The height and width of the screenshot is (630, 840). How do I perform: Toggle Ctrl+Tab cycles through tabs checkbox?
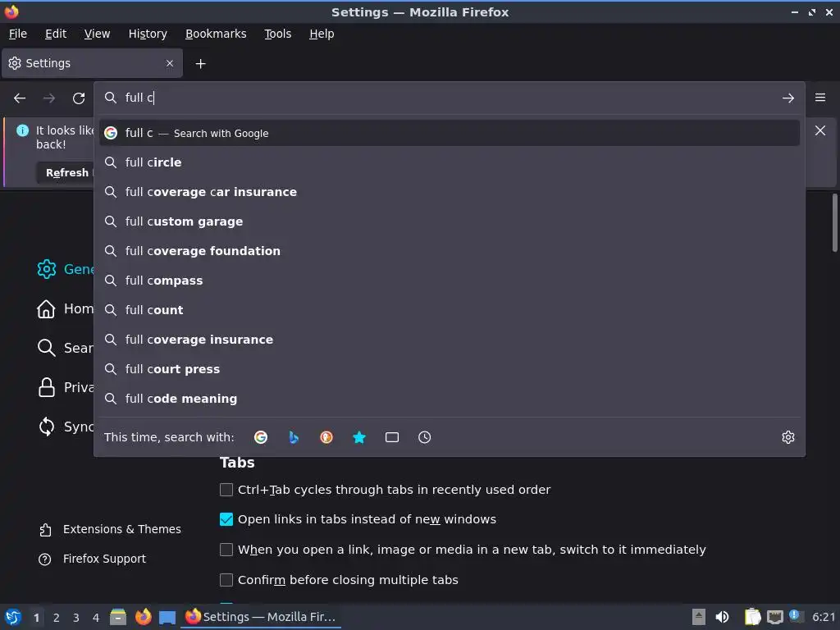pos(226,490)
